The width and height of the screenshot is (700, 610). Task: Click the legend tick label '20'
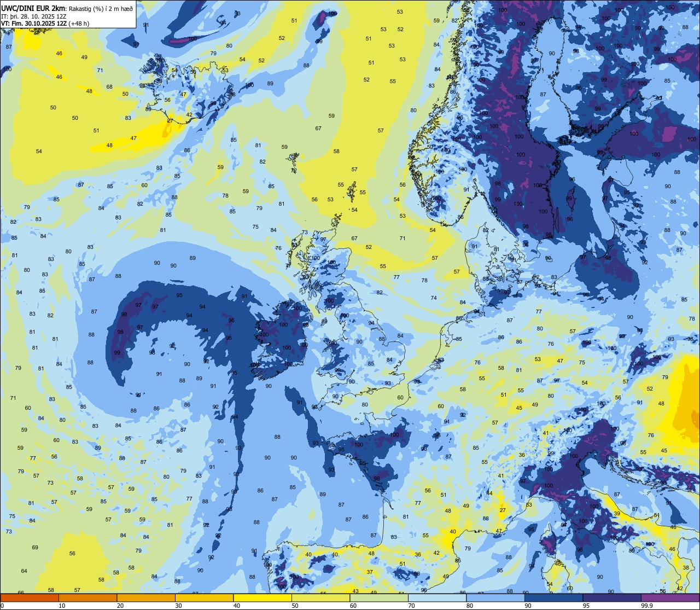coord(120,606)
